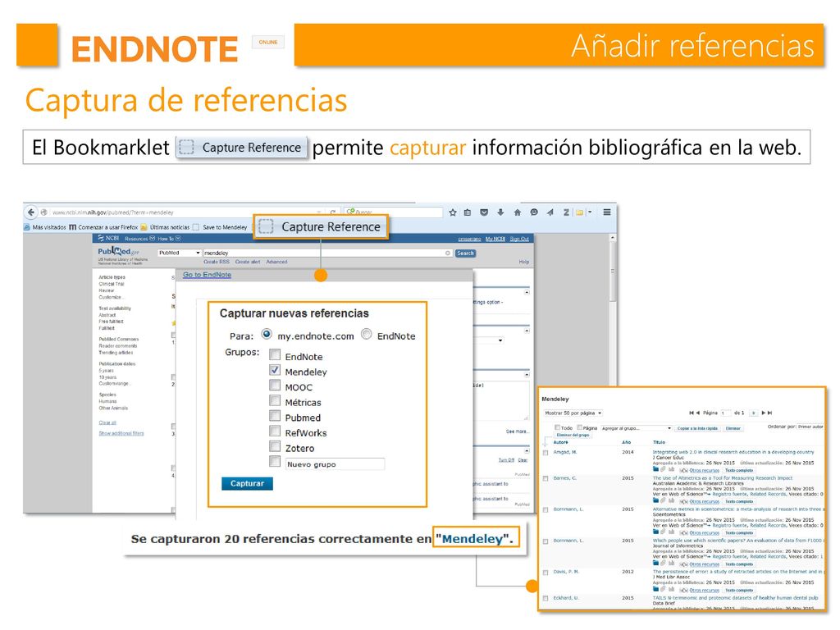The image size is (840, 630).
Task: Click the Eliminar del grupo button
Action: pos(573,435)
